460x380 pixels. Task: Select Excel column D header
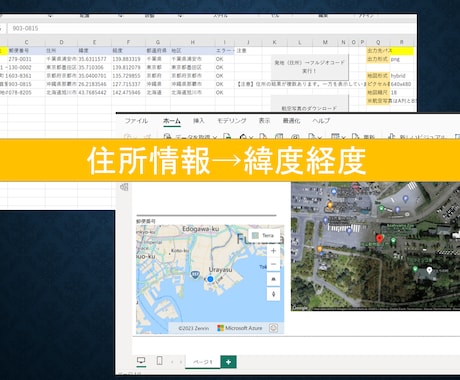(x=61, y=42)
